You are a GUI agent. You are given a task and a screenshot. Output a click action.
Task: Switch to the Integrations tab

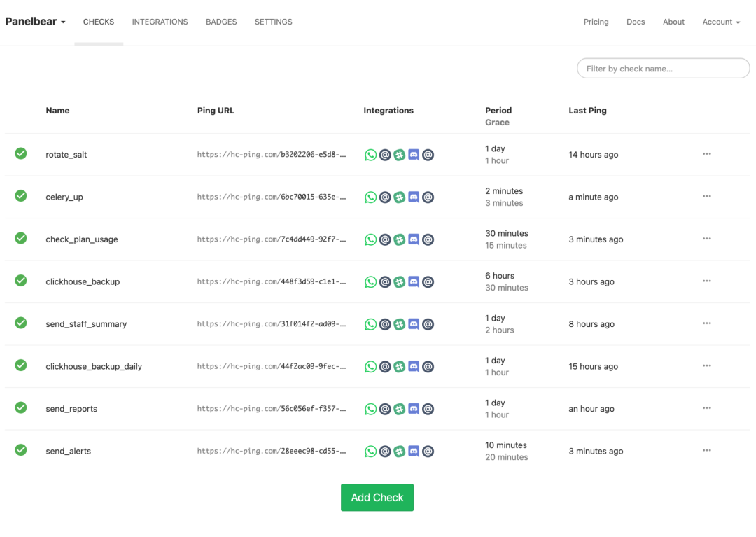160,22
